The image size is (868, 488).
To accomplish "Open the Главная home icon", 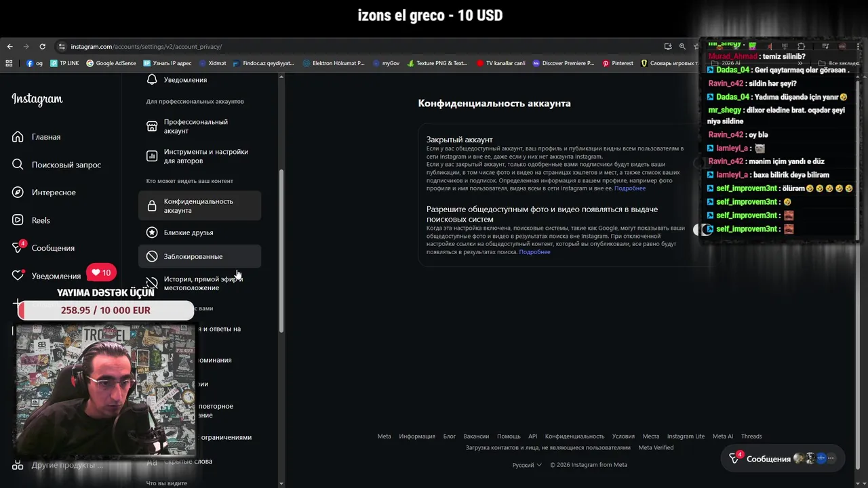I will pyautogui.click(x=18, y=137).
